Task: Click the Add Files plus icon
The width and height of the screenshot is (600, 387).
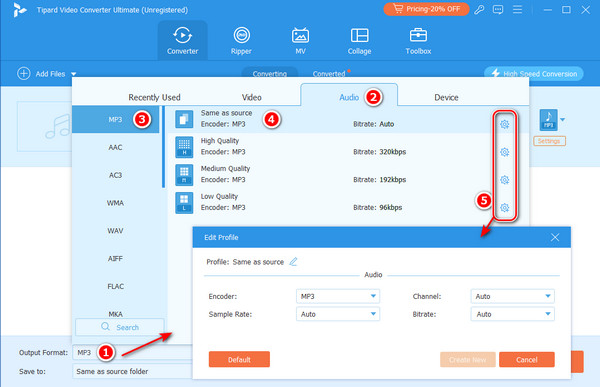Action: pos(24,73)
